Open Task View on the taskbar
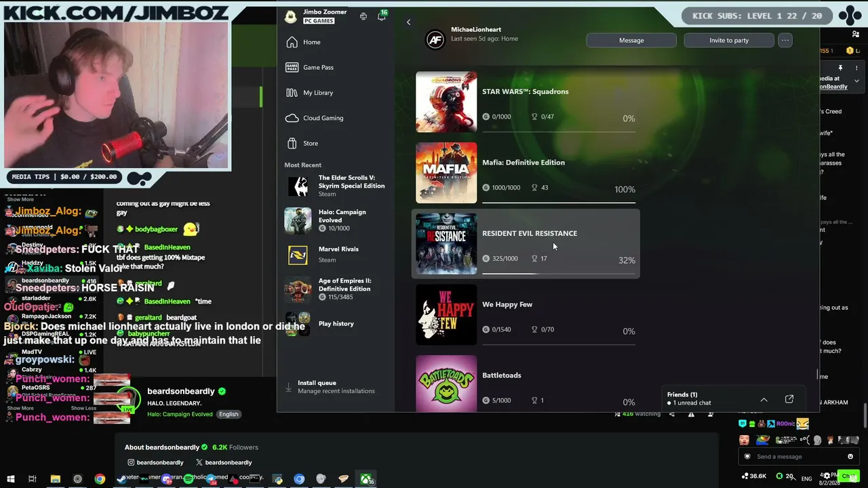The image size is (868, 488). [32, 479]
